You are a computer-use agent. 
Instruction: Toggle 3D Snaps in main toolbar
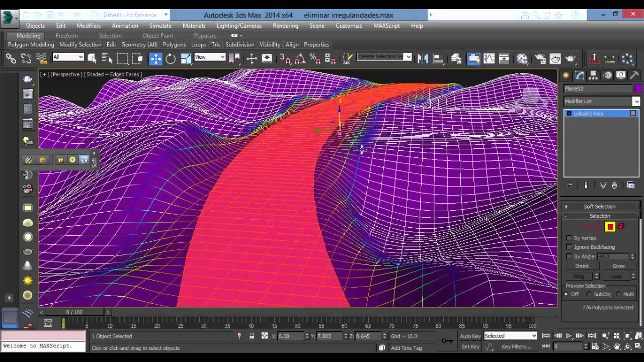(x=285, y=59)
